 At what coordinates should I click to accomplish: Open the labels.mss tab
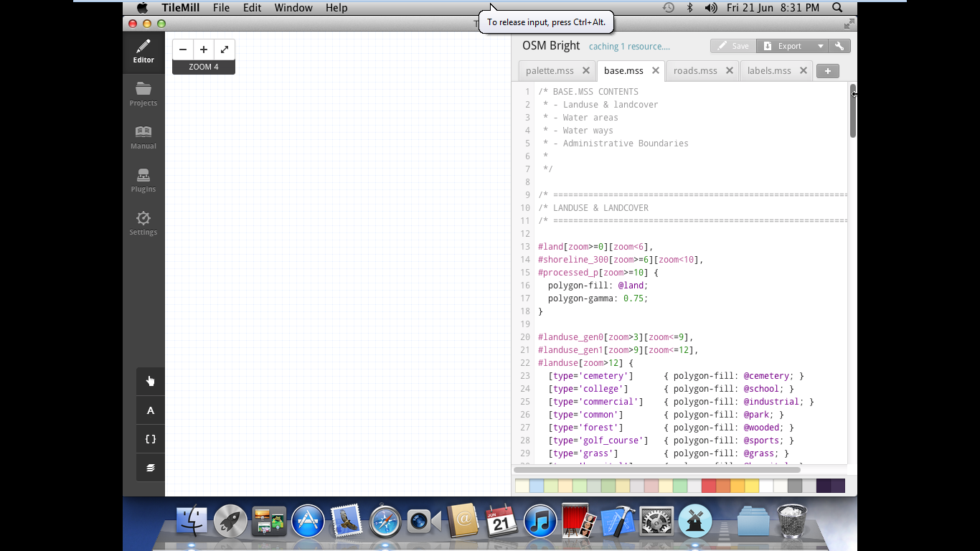[769, 71]
